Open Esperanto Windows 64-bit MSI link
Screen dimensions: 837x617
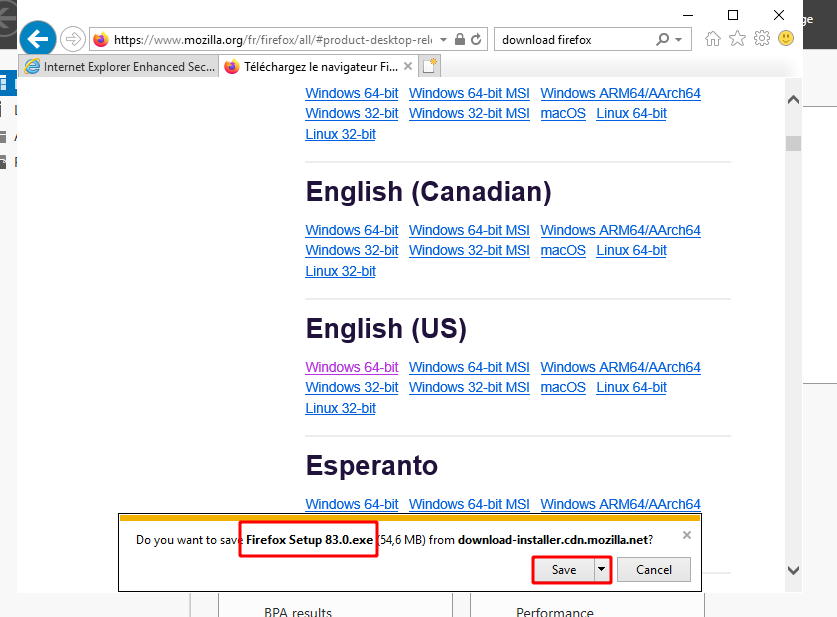(x=469, y=504)
